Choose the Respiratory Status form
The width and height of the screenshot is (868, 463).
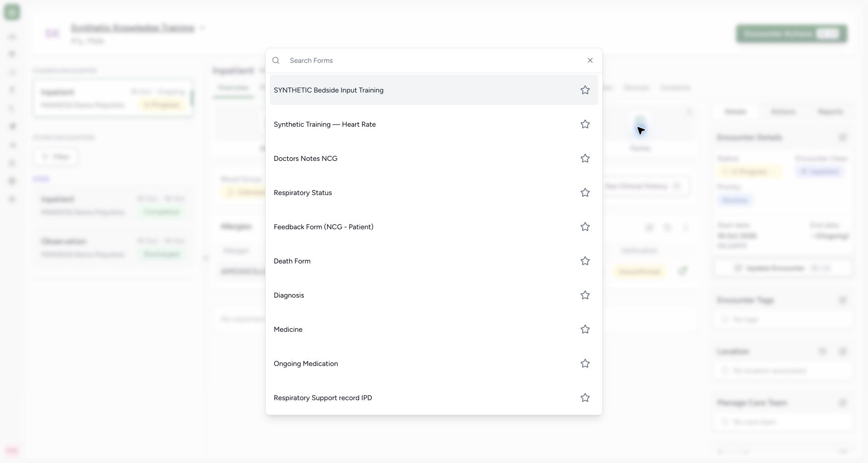coord(434,193)
